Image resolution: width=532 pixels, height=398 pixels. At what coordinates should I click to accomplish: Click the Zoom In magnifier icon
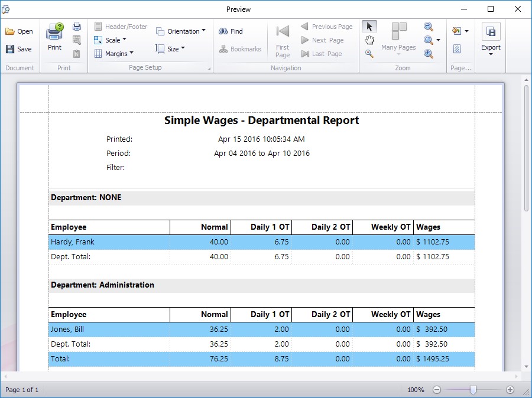[x=429, y=54]
